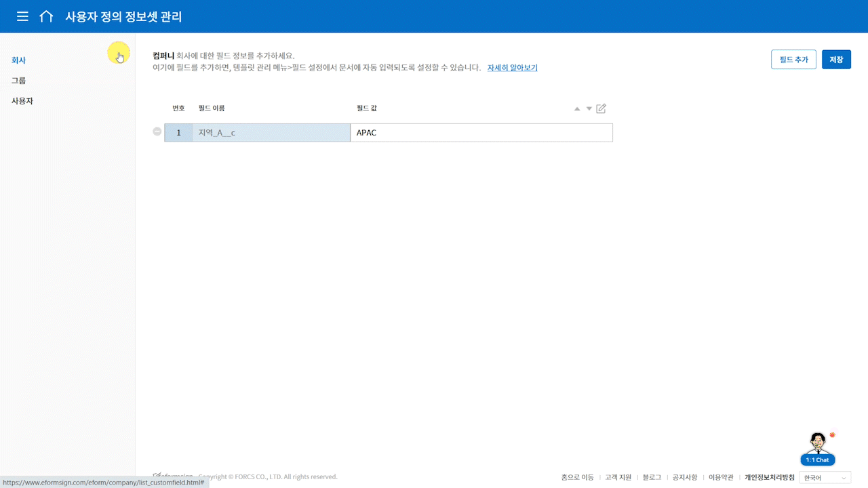
Task: Click the field name box 지역_A__c
Action: 271,133
